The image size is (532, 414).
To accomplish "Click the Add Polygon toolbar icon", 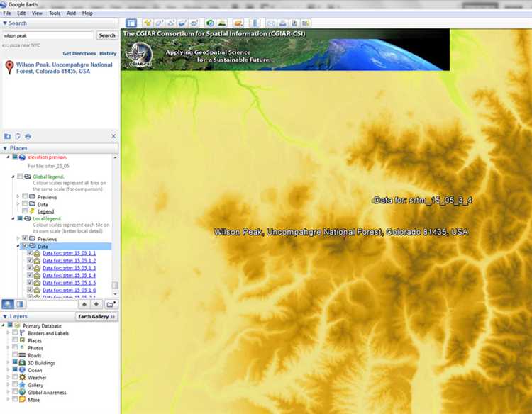I will click(x=159, y=23).
